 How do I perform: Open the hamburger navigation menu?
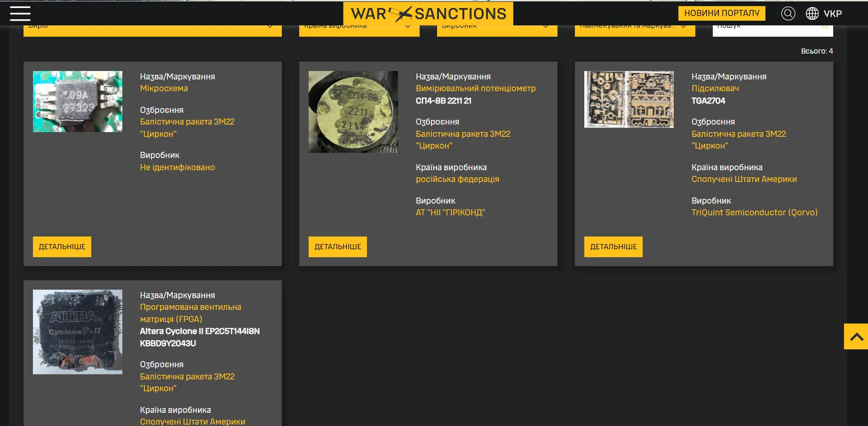[x=20, y=13]
